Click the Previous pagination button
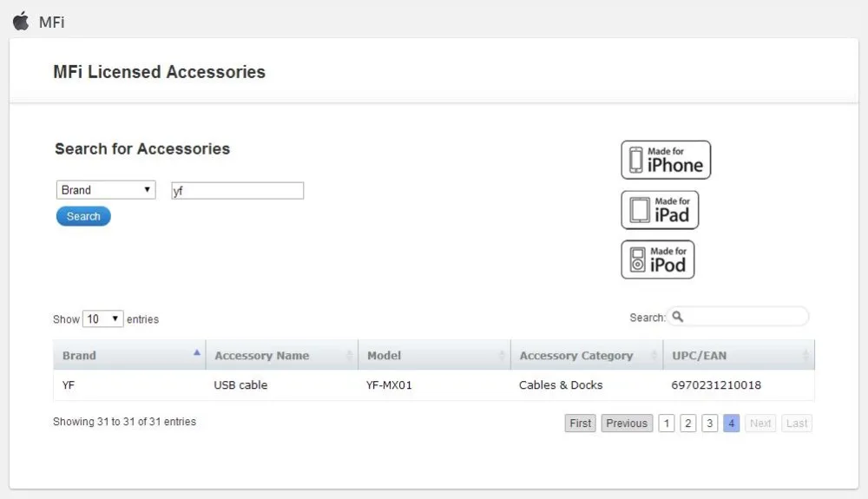The height and width of the screenshot is (499, 868). 627,423
